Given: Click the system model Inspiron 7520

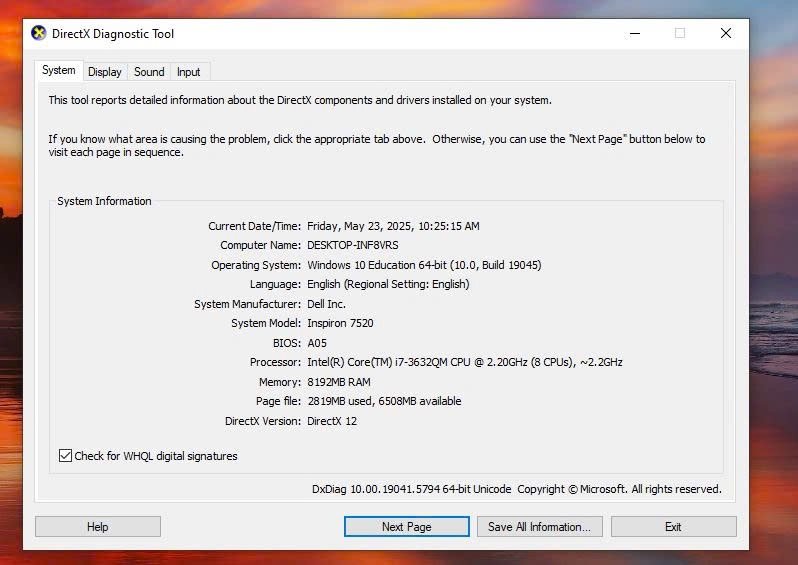Looking at the screenshot, I should tap(340, 323).
